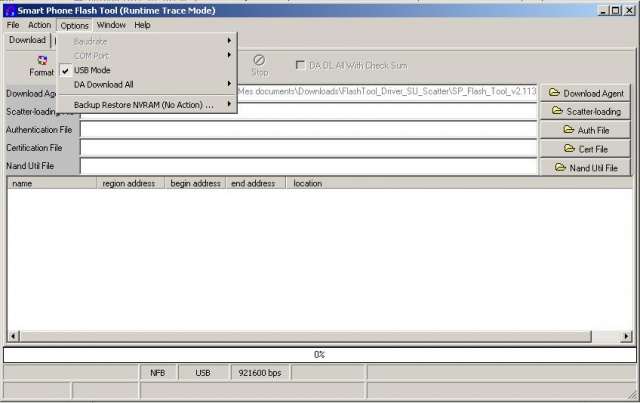
Task: Click the Auth File browse button
Action: (585, 130)
